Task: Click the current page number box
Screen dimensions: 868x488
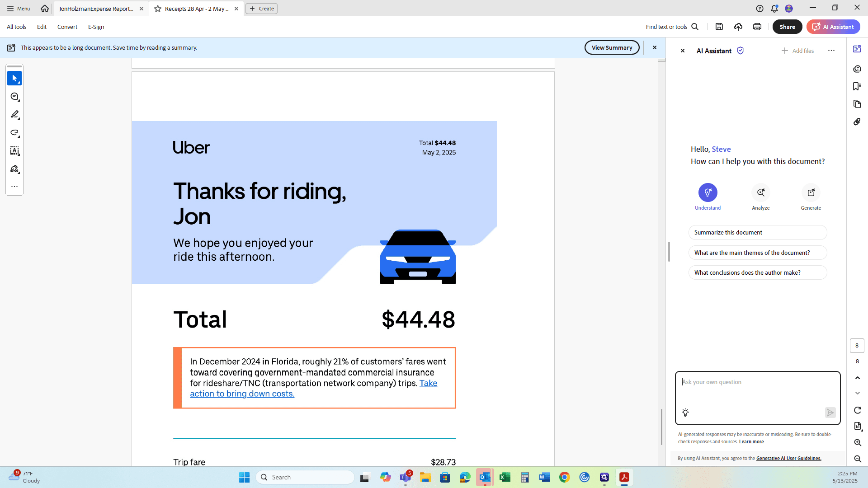Action: coord(857,346)
